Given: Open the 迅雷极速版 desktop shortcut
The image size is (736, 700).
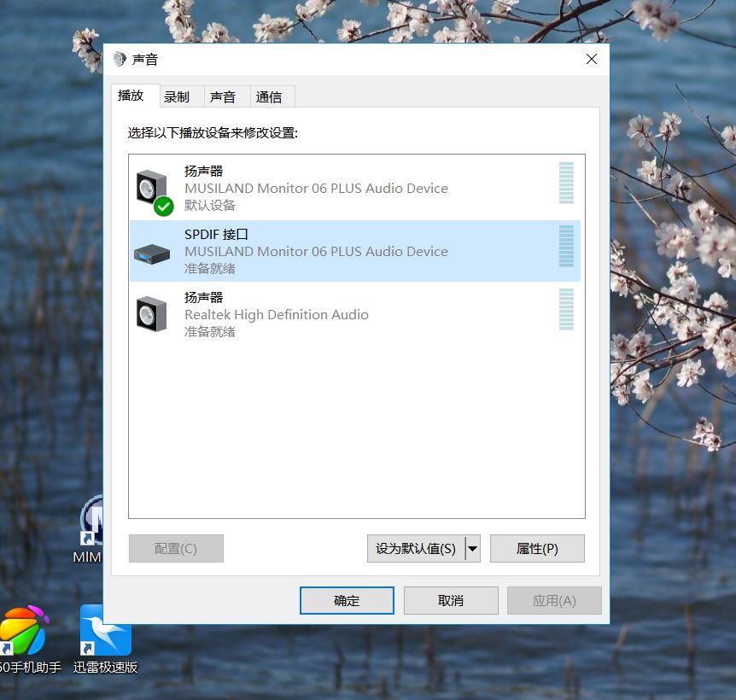Looking at the screenshot, I should (x=105, y=631).
